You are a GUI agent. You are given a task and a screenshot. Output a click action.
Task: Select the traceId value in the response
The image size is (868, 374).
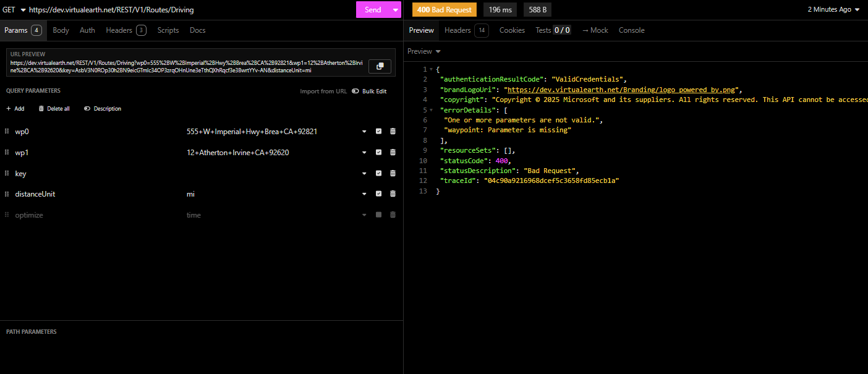click(553, 181)
